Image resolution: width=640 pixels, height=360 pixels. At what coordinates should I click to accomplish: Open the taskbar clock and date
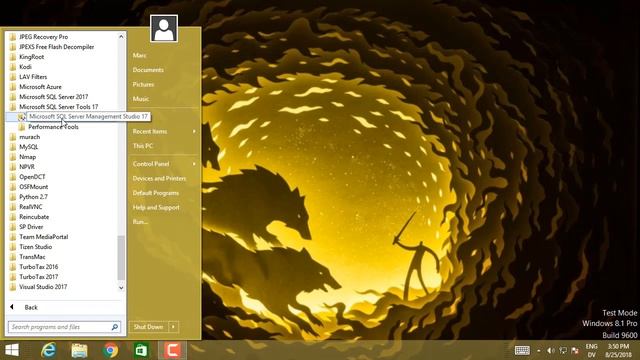pos(618,350)
